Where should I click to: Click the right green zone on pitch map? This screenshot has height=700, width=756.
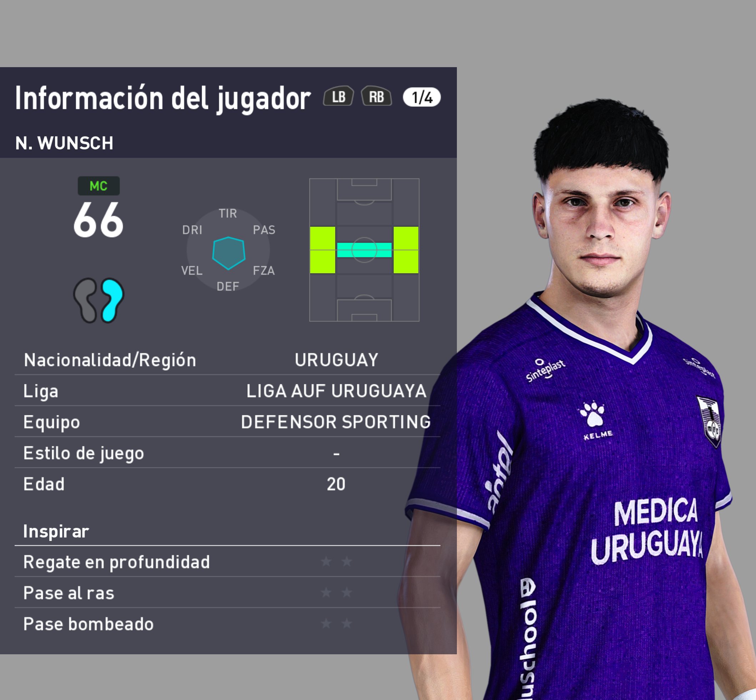(406, 250)
